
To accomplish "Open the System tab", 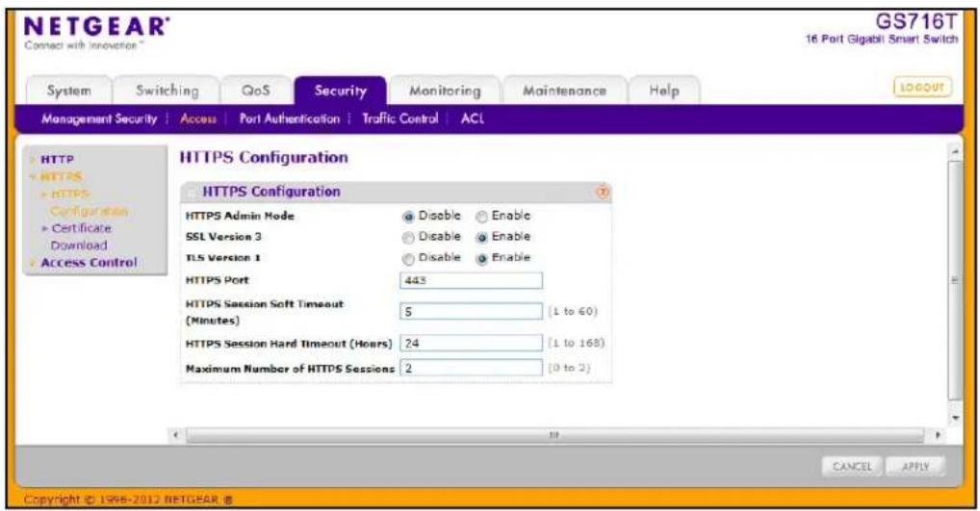I will tap(68, 90).
